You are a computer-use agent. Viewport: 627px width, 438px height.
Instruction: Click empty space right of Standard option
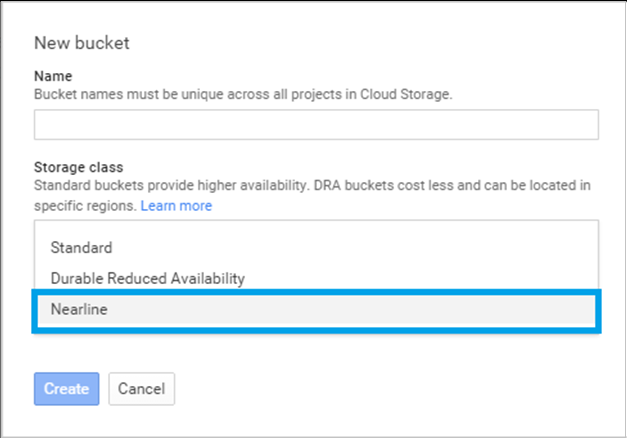pos(400,247)
